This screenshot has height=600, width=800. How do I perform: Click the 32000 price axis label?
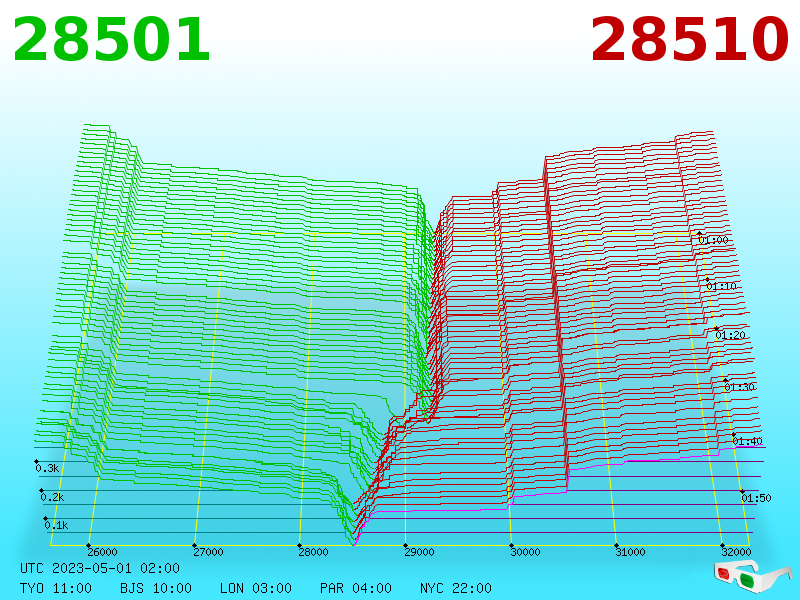pos(736,552)
